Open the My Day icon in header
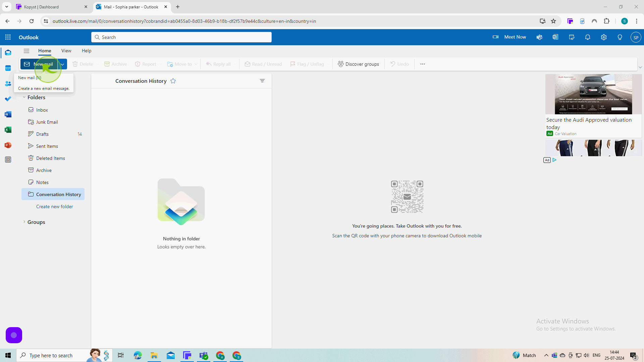Viewport: 644px width, 362px height. [572, 37]
